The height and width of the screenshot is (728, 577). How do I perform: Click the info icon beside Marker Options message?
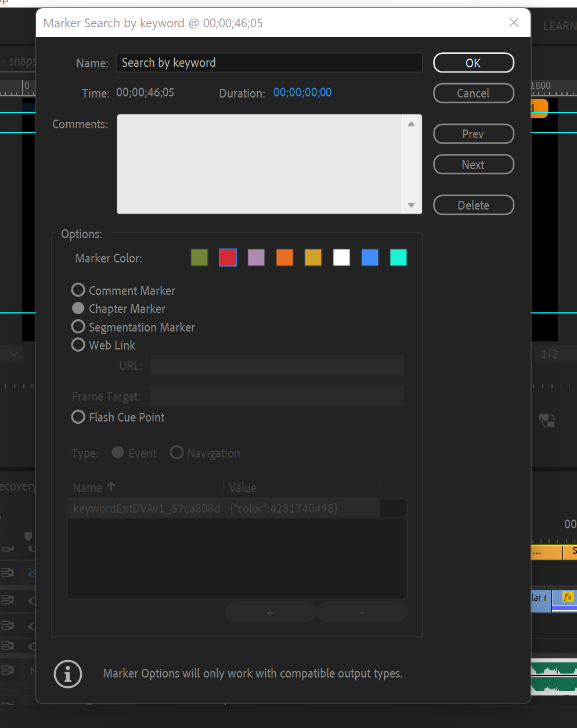coord(68,674)
